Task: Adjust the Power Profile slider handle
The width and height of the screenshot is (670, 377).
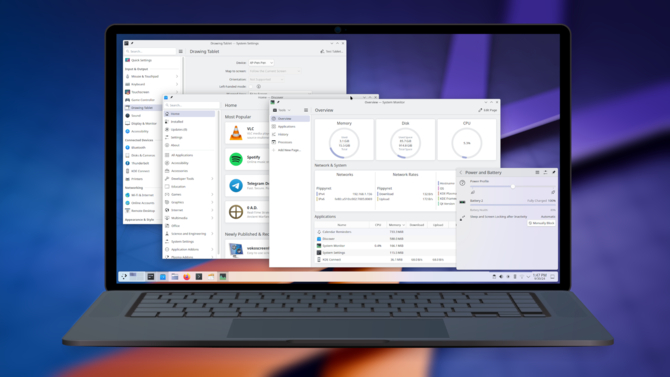Action: [513, 186]
